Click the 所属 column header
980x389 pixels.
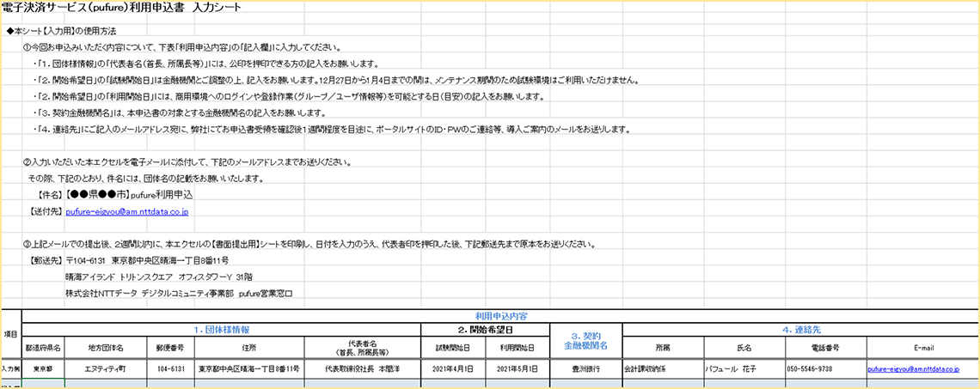(663, 347)
